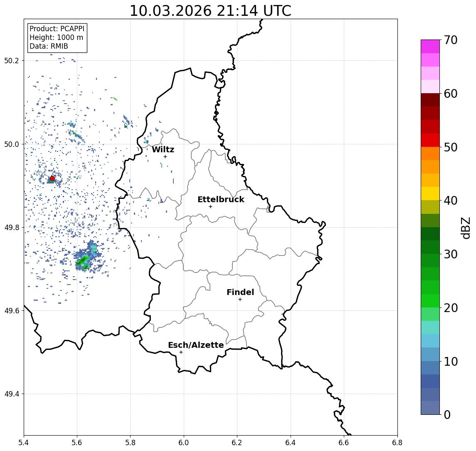
Task: Click the colorbar tick label 60
Action: pyautogui.click(x=451, y=94)
